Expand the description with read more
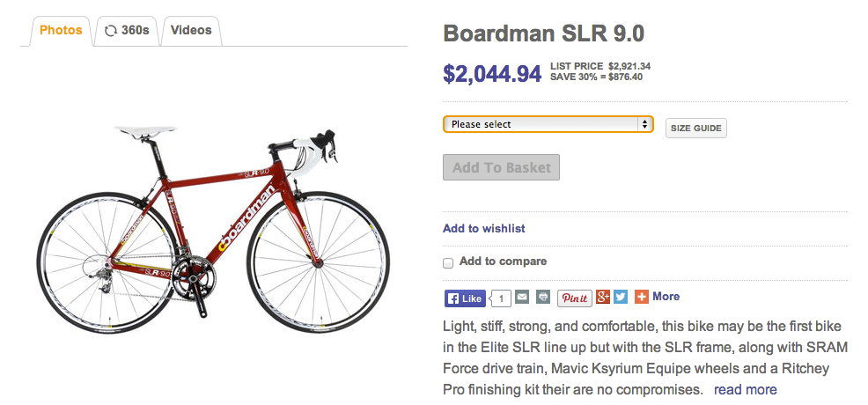Image resolution: width=868 pixels, height=405 pixels. coord(745,389)
